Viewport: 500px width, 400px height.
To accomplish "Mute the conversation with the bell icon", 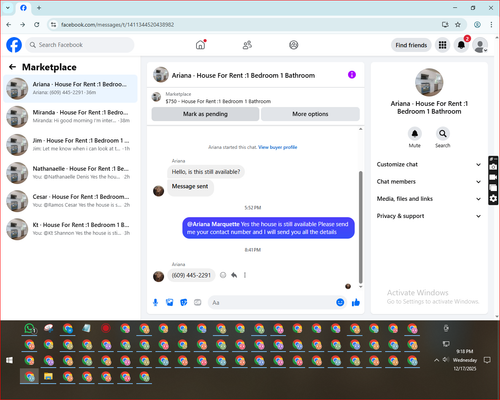I will click(x=415, y=134).
